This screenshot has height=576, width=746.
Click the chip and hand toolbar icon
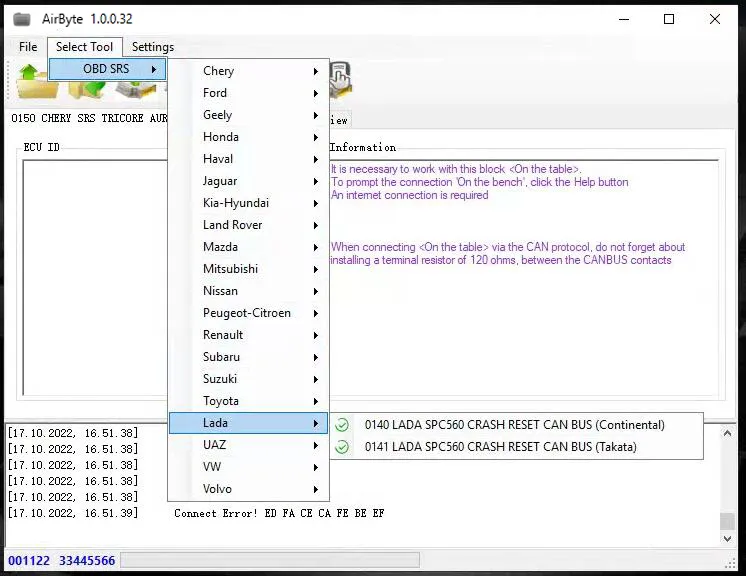[x=340, y=78]
